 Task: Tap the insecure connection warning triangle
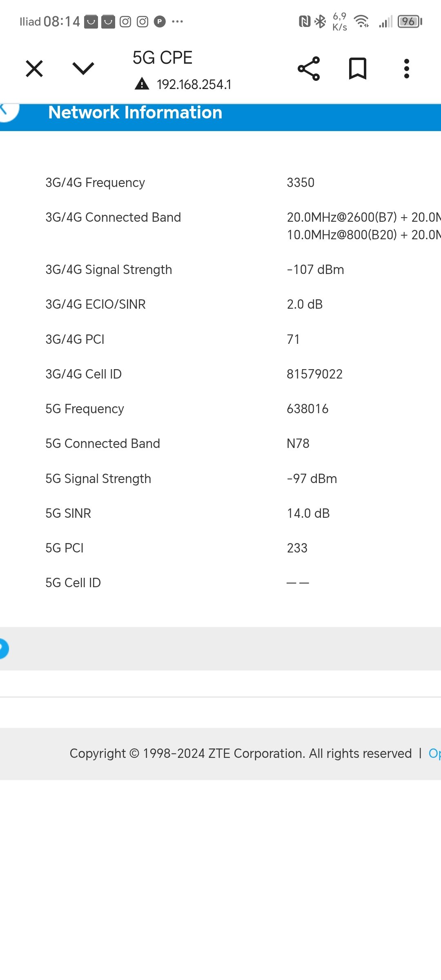click(142, 84)
